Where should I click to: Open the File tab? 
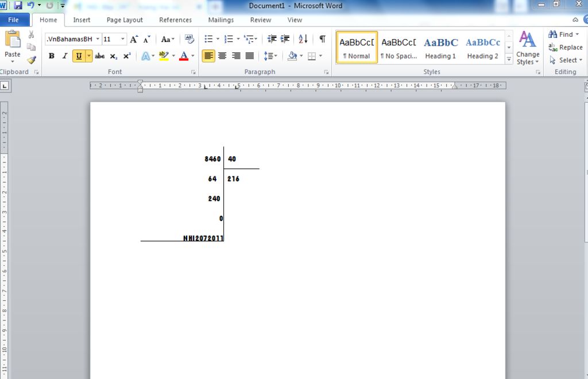click(14, 20)
